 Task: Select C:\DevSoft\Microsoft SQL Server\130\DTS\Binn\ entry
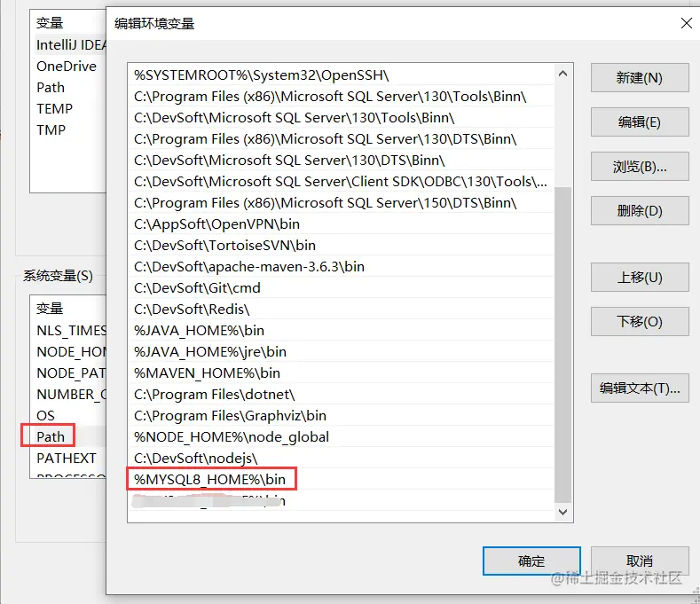click(341, 161)
